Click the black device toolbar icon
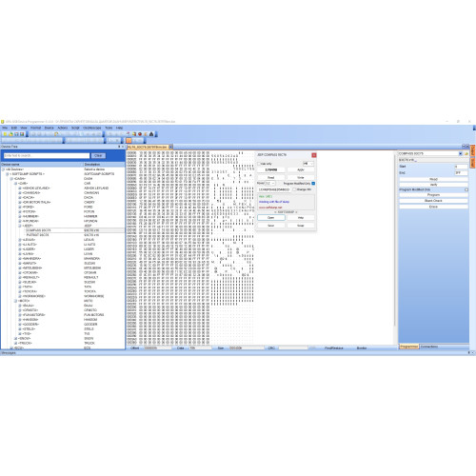The image size is (476, 476). (x=151, y=134)
